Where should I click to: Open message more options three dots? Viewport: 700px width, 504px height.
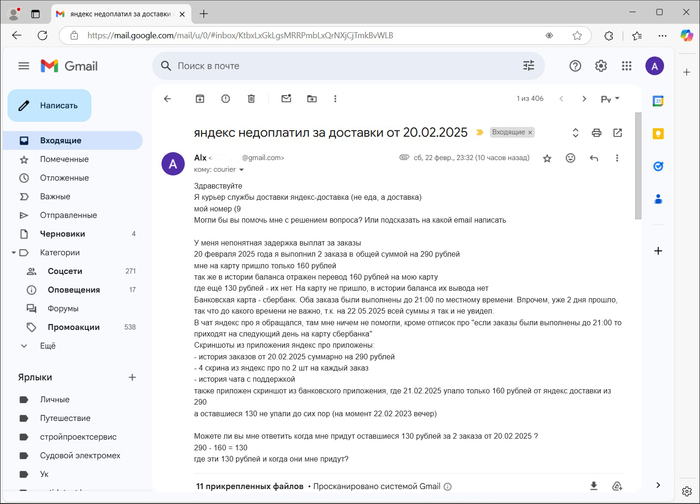click(617, 158)
